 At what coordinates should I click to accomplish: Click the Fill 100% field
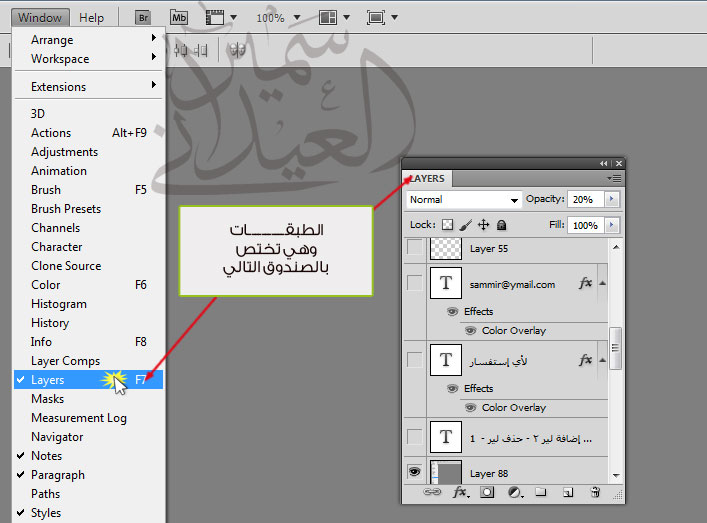pos(585,225)
